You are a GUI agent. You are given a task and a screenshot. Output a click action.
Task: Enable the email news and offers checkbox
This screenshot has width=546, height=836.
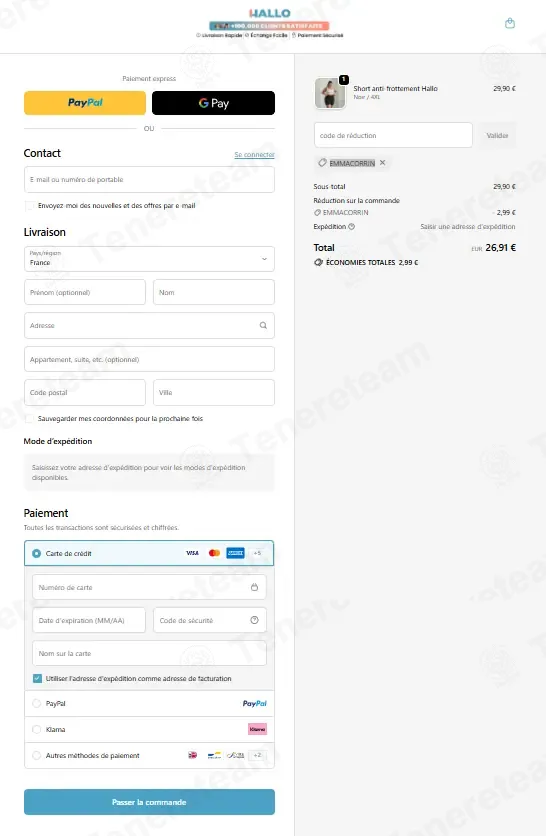[29, 205]
